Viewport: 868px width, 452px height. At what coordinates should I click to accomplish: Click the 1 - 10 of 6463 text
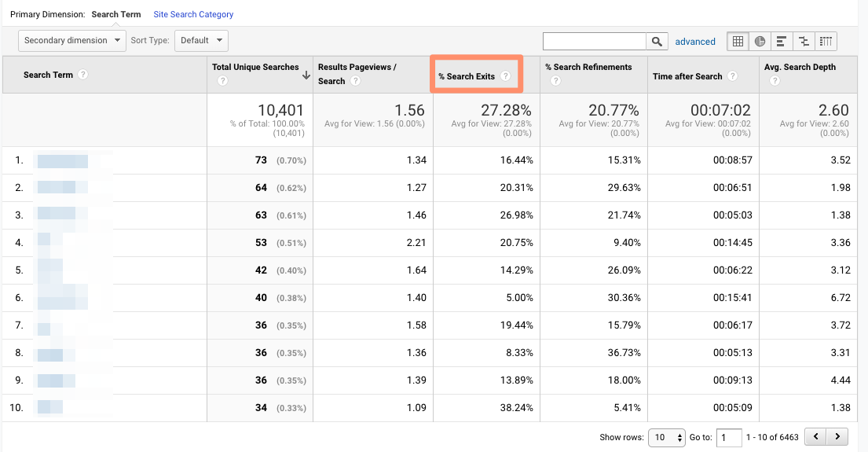click(772, 437)
